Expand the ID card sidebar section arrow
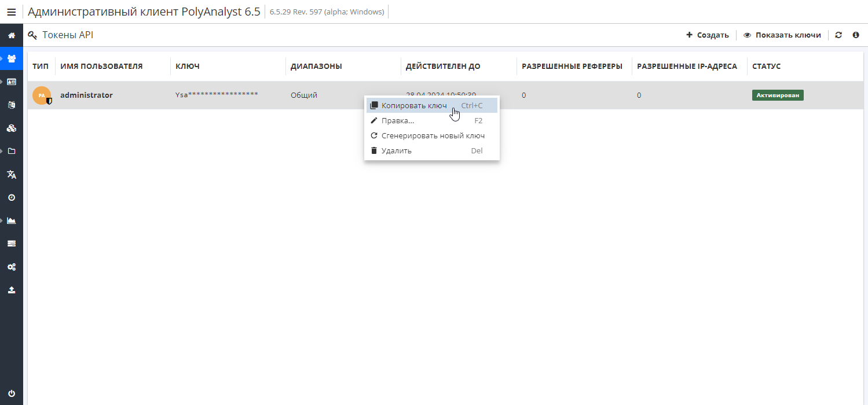This screenshot has width=868, height=405. 2,82
